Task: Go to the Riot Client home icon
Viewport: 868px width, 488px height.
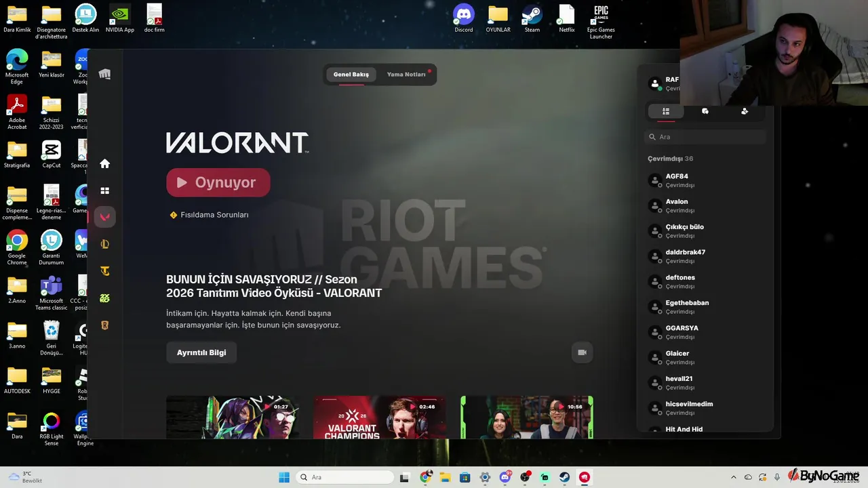Action: pos(104,163)
